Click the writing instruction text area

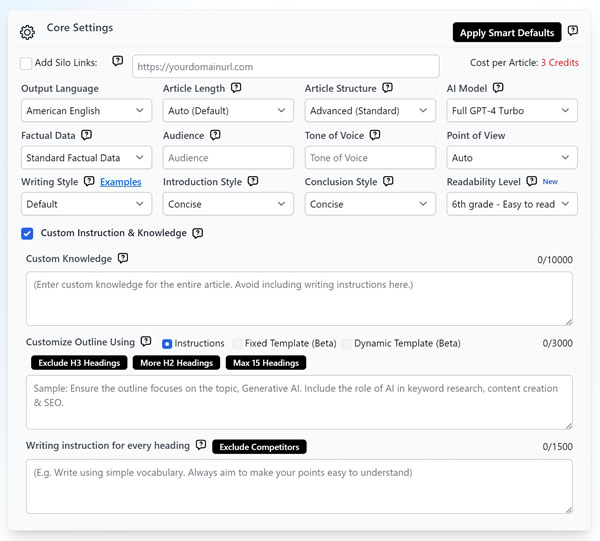pos(299,487)
